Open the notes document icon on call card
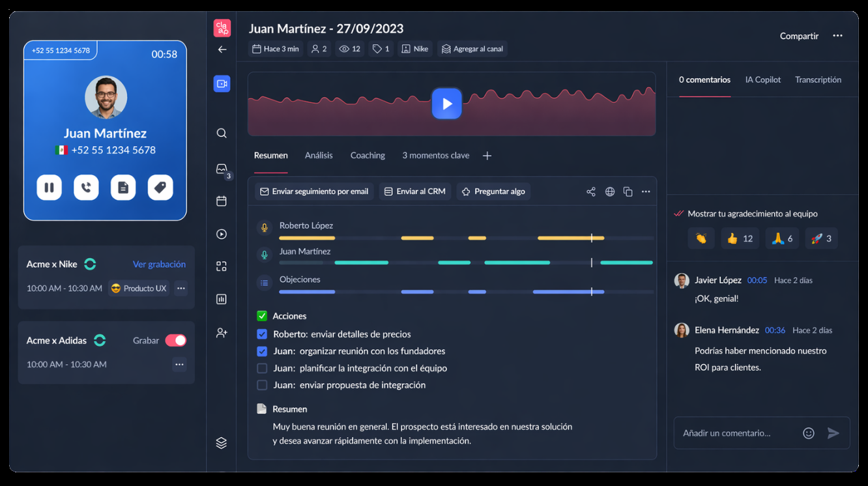This screenshot has width=868, height=486. coord(123,188)
